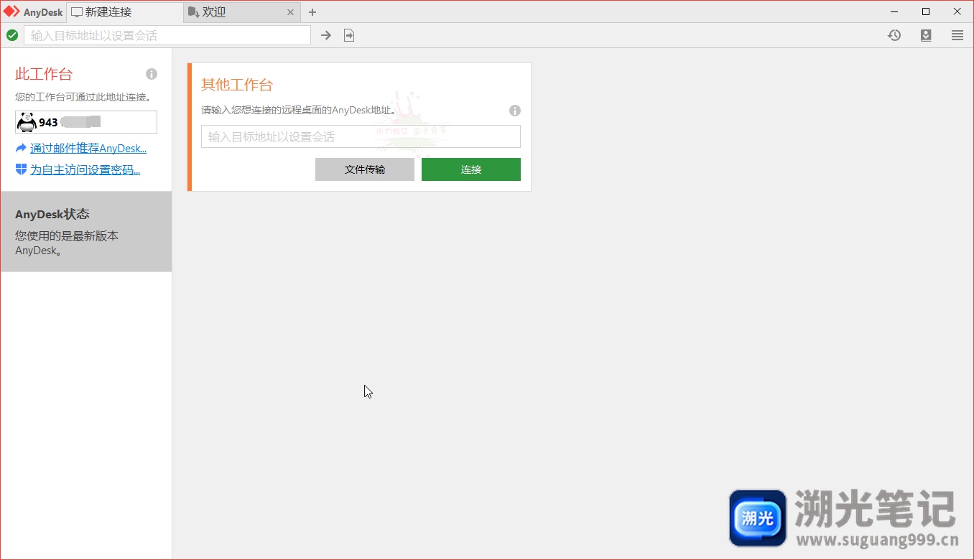Click the green connection status checkmark
The width and height of the screenshot is (974, 560).
[x=12, y=35]
